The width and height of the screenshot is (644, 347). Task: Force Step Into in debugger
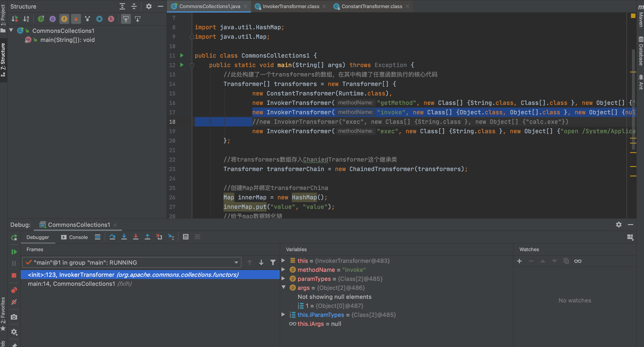tap(136, 237)
